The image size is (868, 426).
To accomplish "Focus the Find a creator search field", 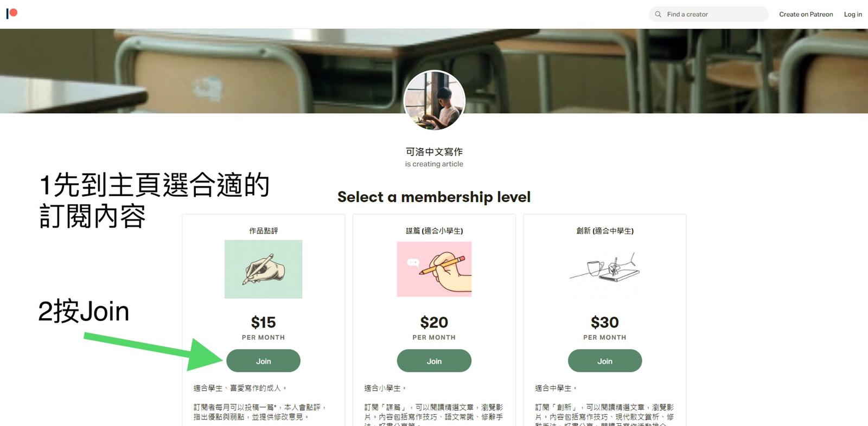I will tap(709, 14).
